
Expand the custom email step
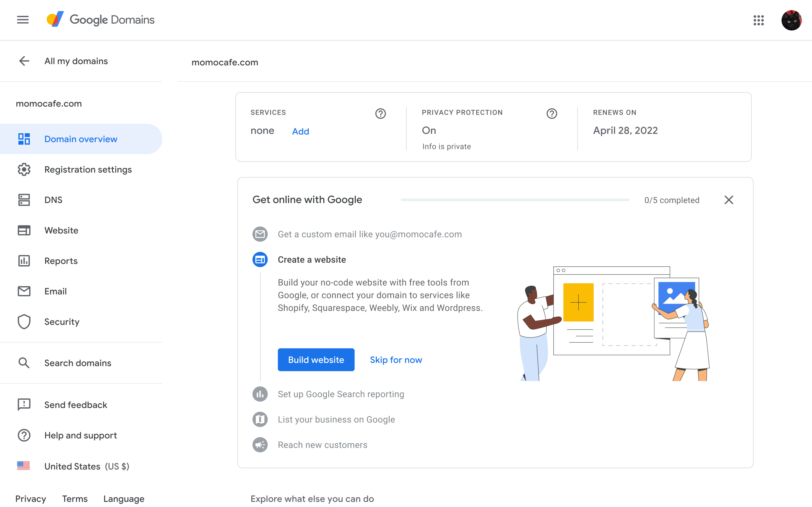[370, 234]
